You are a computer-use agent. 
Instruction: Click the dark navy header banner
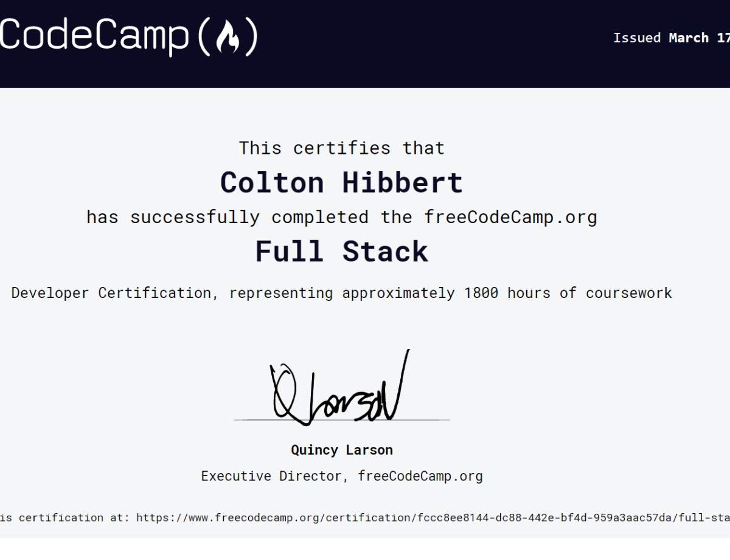(x=365, y=44)
